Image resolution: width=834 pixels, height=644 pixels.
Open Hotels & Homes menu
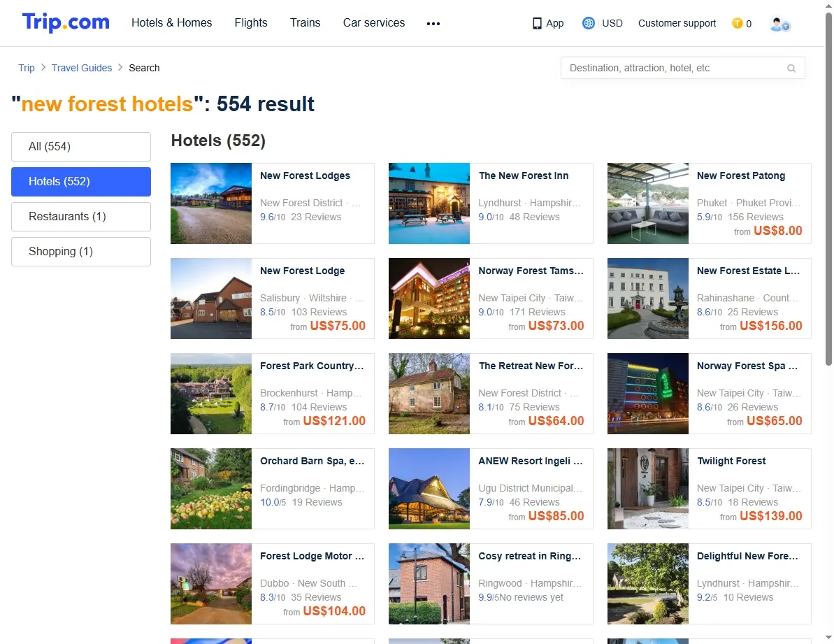pyautogui.click(x=172, y=23)
